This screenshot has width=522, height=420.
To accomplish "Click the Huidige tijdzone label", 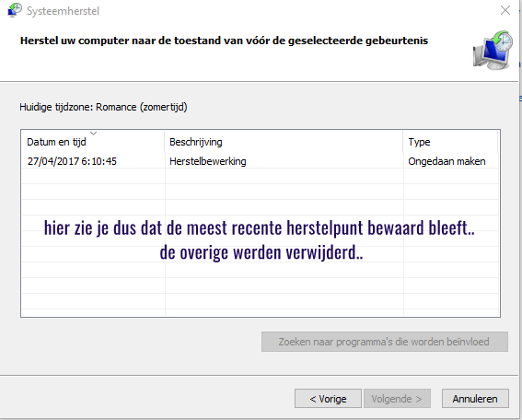I will coord(103,107).
